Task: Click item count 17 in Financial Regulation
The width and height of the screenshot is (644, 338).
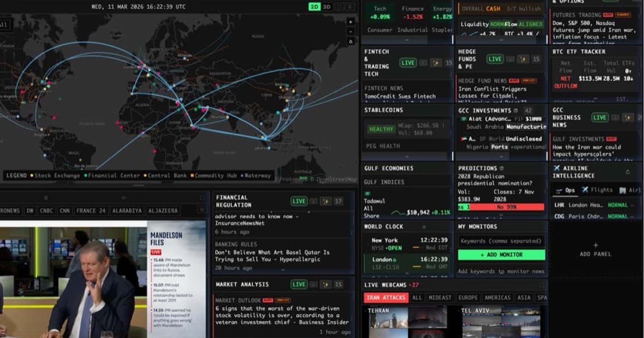Action: 338,201
